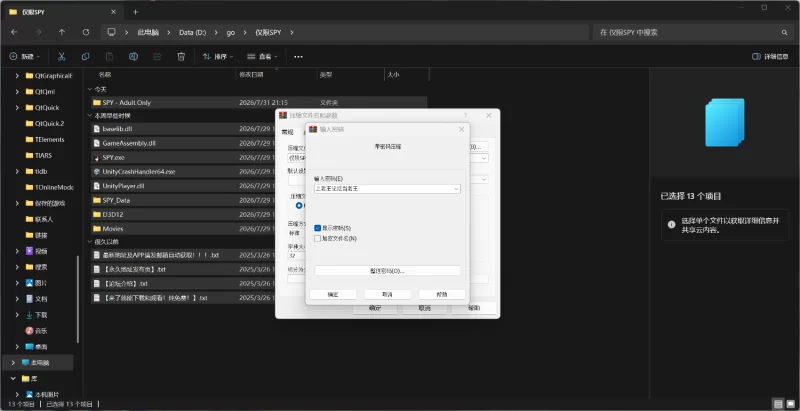Close the password entry dialog
This screenshot has height=411, width=800.
pos(461,130)
